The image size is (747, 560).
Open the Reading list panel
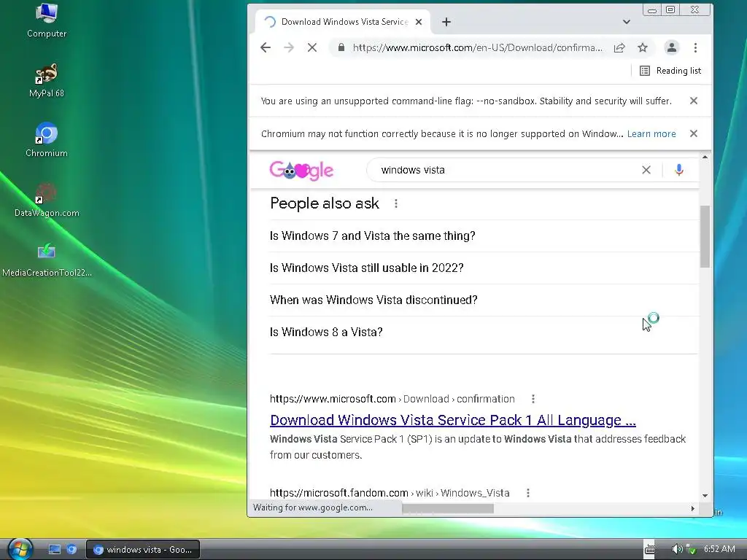pos(670,71)
